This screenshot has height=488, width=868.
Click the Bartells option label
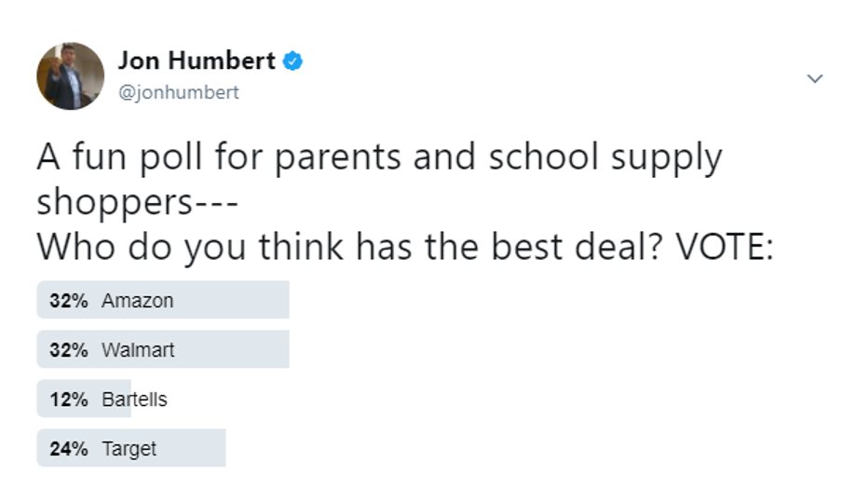coord(135,400)
